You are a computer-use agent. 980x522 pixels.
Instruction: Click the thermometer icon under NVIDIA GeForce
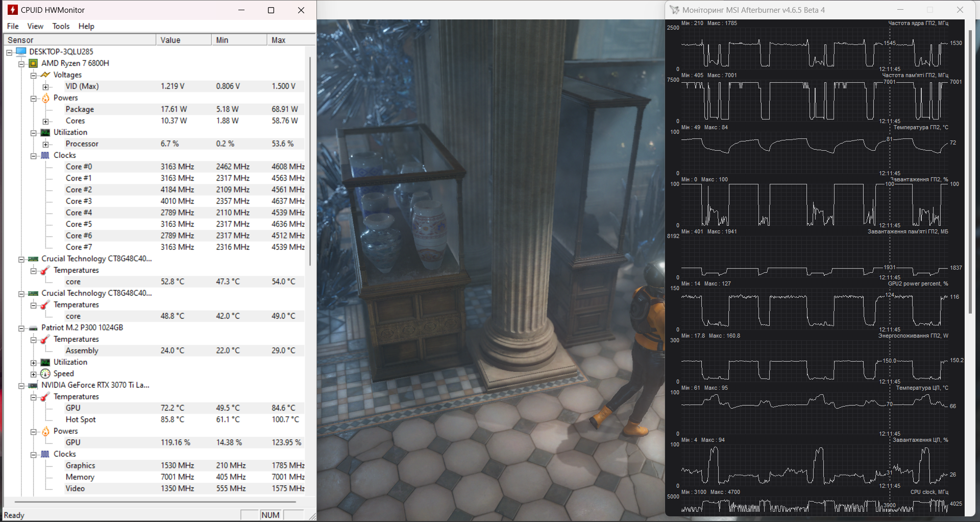(x=45, y=397)
